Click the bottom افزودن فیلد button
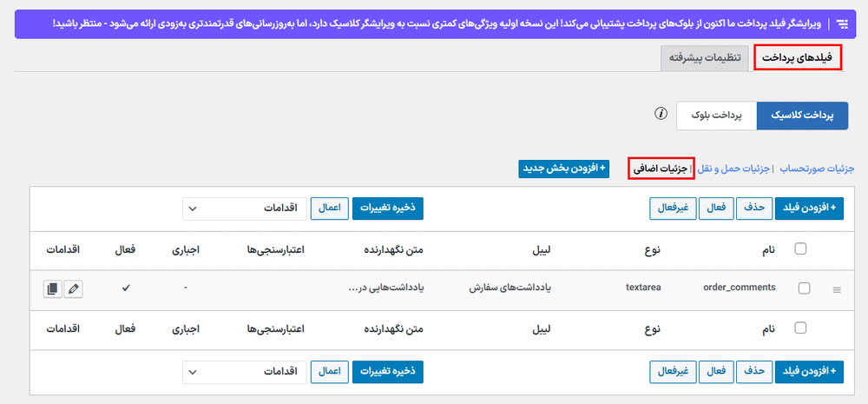 tap(809, 372)
